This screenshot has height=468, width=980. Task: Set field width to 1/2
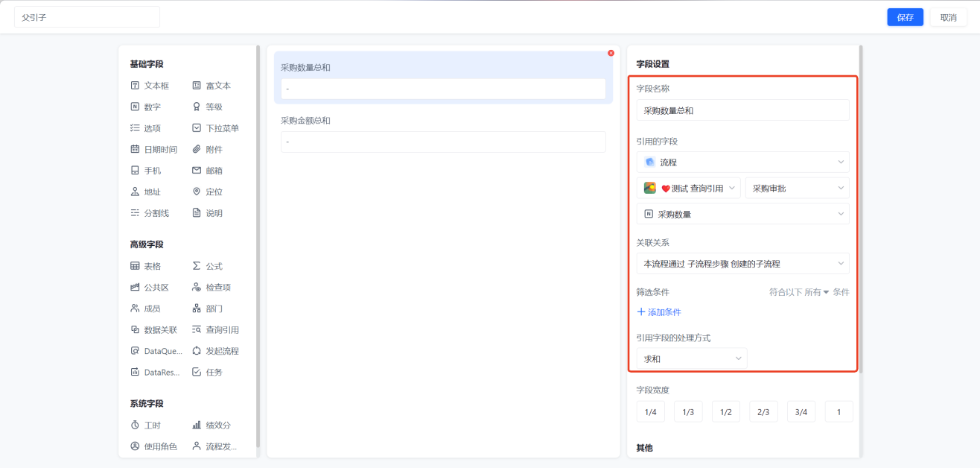[x=725, y=411]
